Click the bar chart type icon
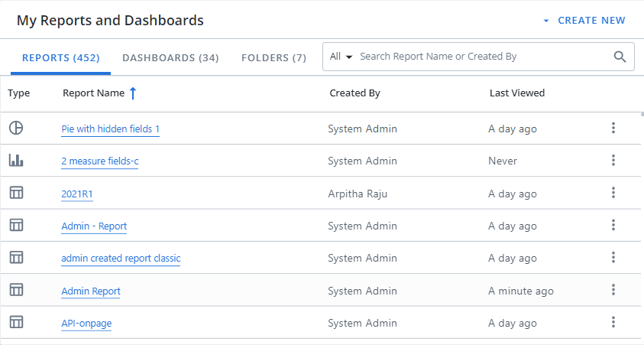The height and width of the screenshot is (345, 644). click(16, 161)
